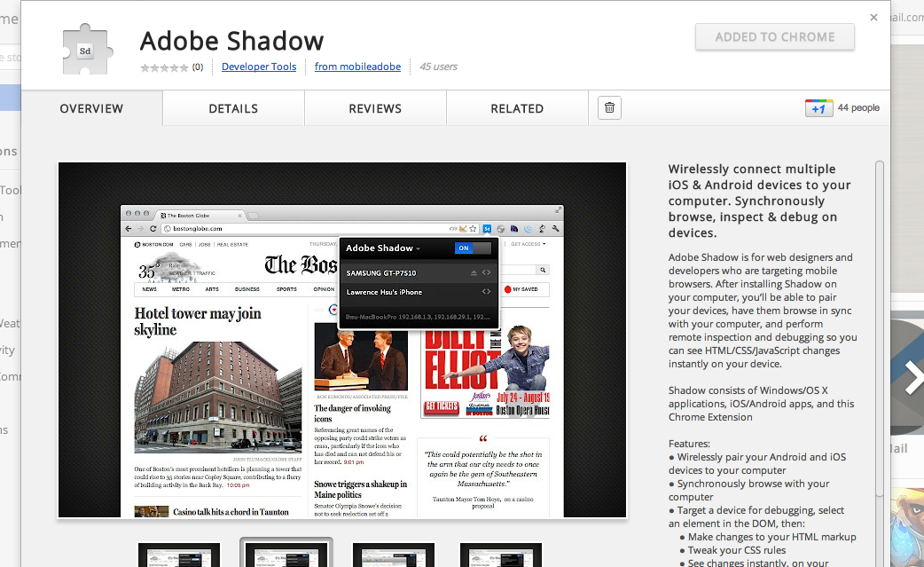This screenshot has width=924, height=567.
Task: Click the Sd toolbar icon in screenshot browser
Action: [x=487, y=229]
